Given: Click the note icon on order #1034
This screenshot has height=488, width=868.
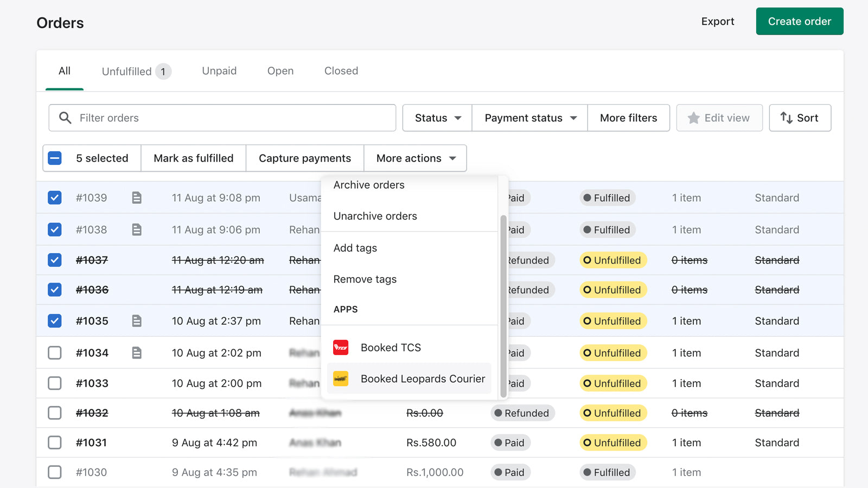Looking at the screenshot, I should tap(137, 353).
